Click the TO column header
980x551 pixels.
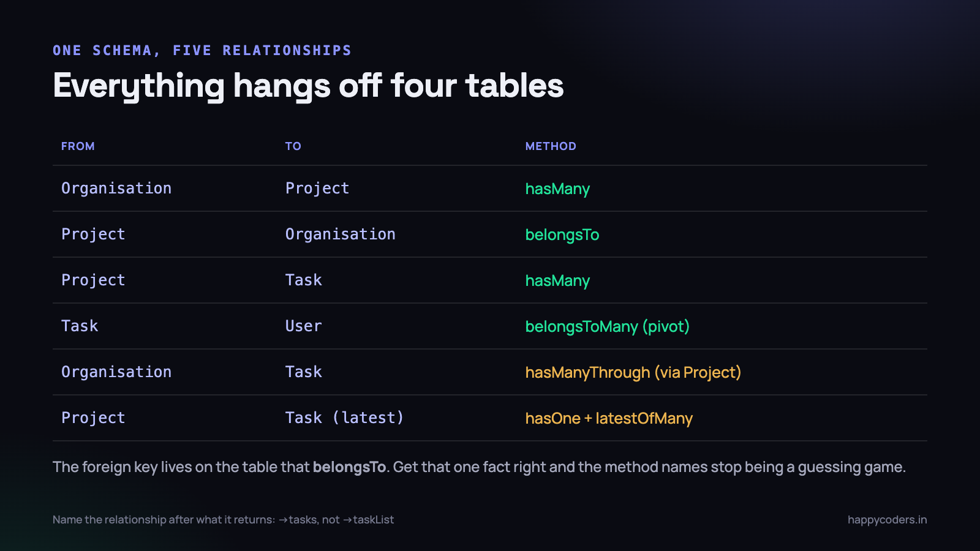293,146
